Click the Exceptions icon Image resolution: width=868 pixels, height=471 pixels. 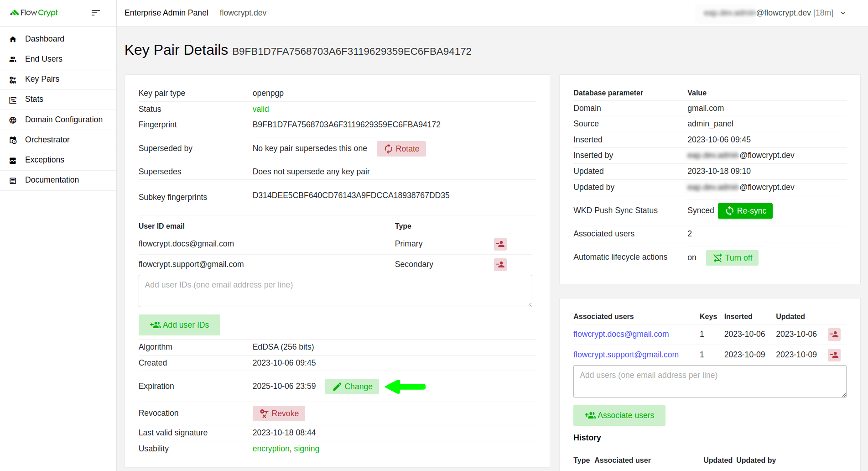[x=13, y=160]
